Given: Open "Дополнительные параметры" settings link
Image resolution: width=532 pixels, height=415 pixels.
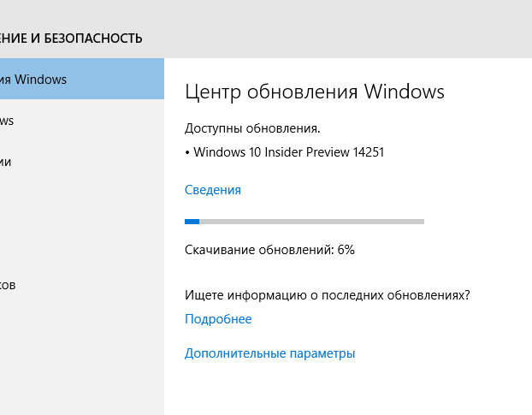Looking at the screenshot, I should (x=269, y=353).
